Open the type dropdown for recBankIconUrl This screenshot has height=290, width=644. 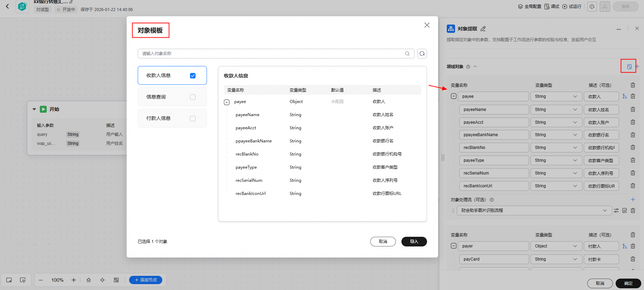pos(556,186)
